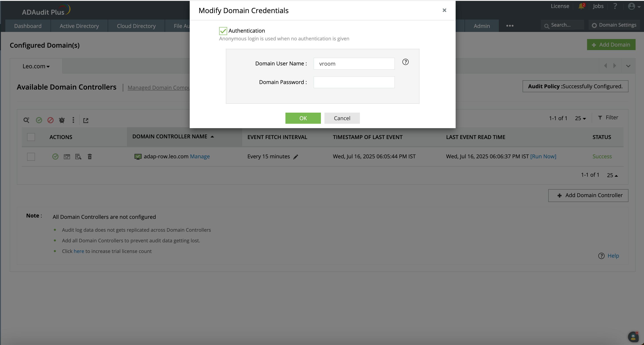Open the Admin tab
Screen dimensions: 644x345
click(x=482, y=26)
